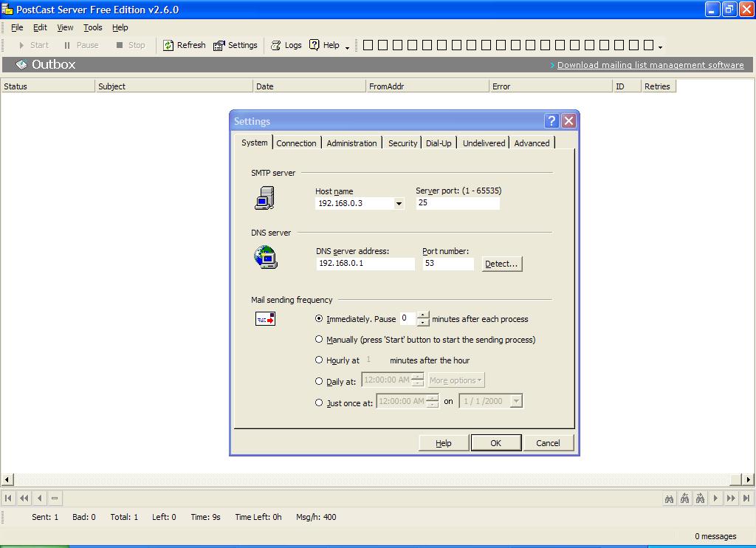Image resolution: width=756 pixels, height=548 pixels.
Task: Click the Date column header
Action: (309, 86)
